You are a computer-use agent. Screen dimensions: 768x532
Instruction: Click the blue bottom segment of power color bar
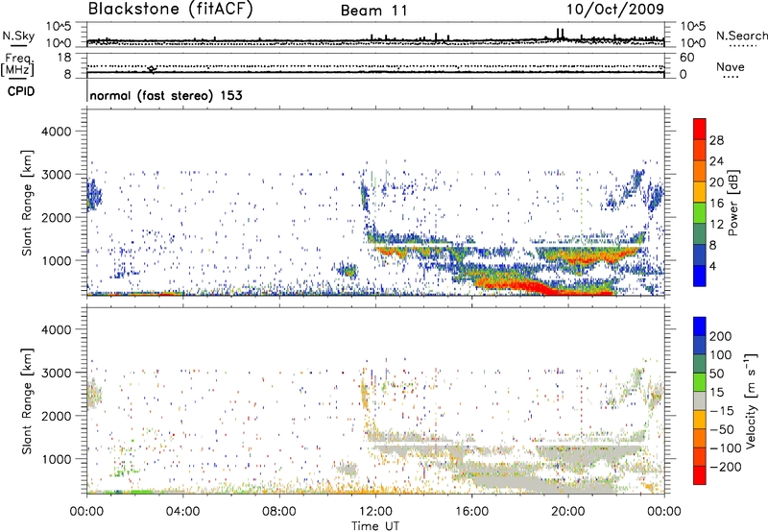coord(700,276)
